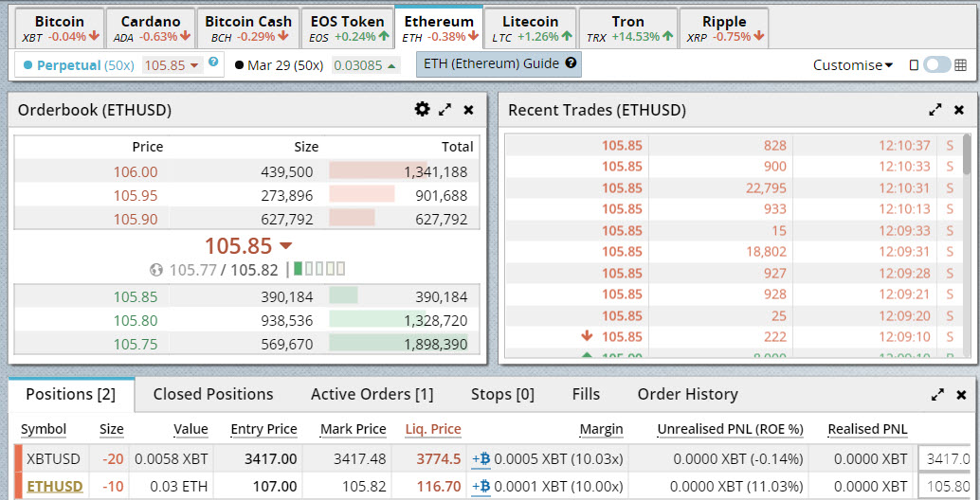Click the large 105.85 last price
Viewport: 980px width, 500px height.
point(238,246)
